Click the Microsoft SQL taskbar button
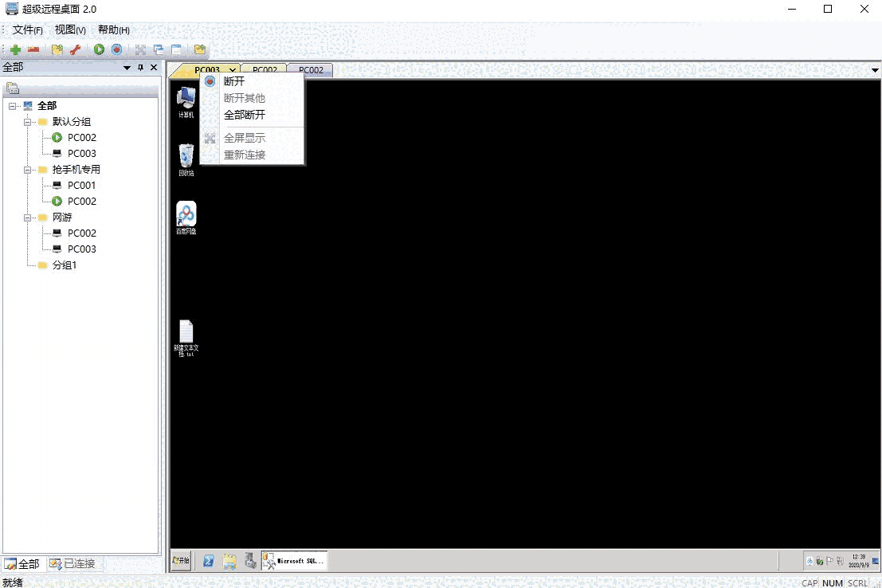 (x=294, y=560)
